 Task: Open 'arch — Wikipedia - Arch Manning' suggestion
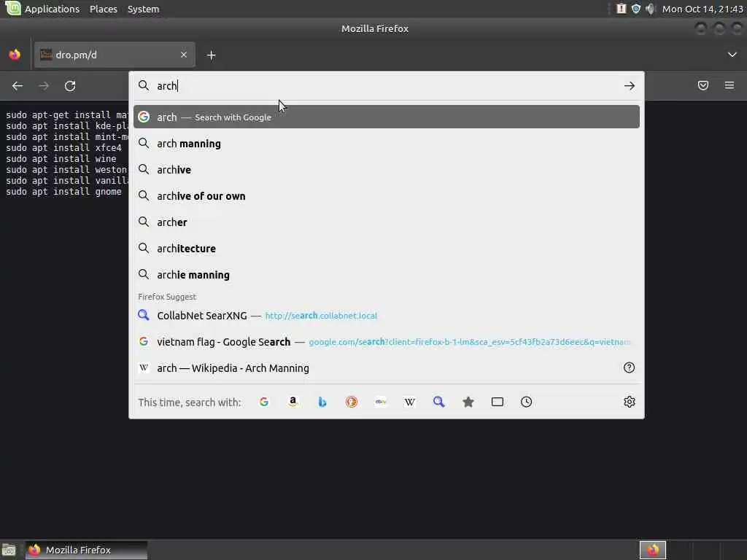(387, 367)
